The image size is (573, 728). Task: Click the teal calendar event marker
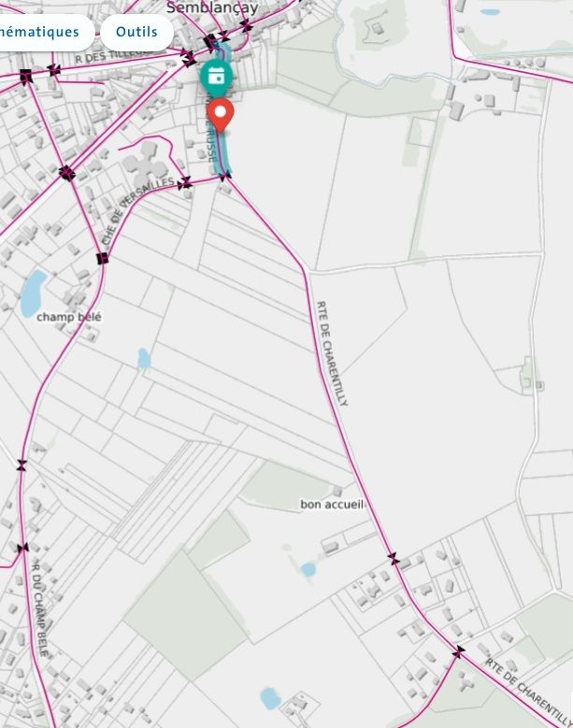pyautogui.click(x=216, y=77)
